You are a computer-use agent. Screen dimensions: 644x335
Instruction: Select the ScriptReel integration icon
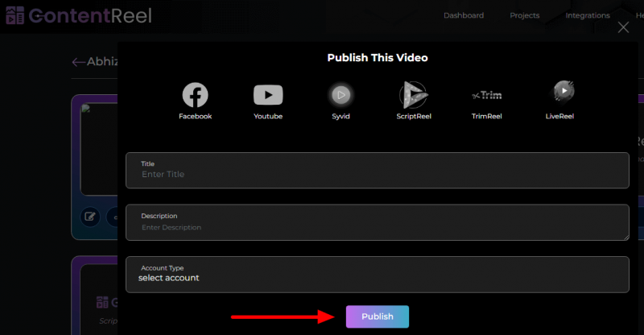pos(414,95)
